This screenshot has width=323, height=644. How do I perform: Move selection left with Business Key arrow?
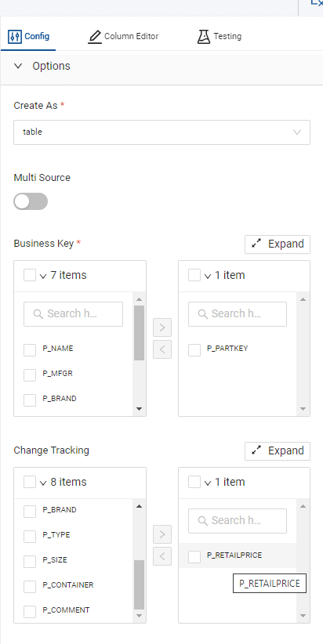[162, 349]
